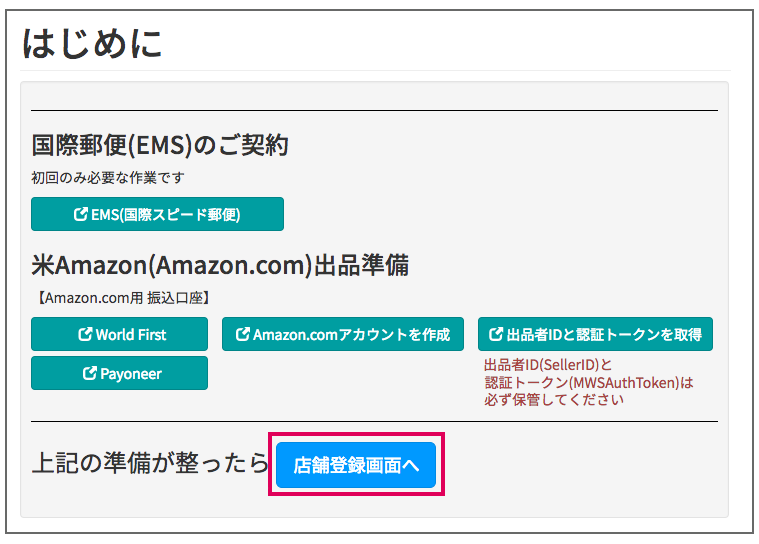Click the 認証トークン(MWSAuthToken)は warning line
This screenshot has height=544, width=759.
[x=589, y=382]
